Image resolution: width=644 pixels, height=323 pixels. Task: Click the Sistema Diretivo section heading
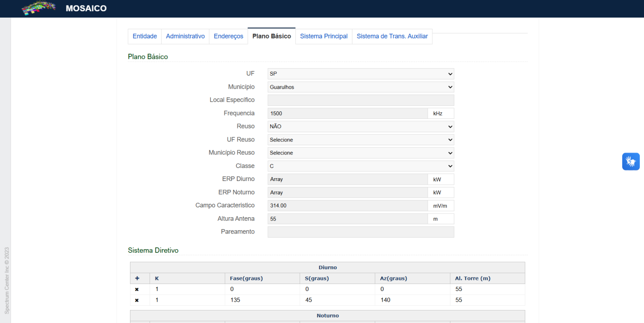[153, 250]
